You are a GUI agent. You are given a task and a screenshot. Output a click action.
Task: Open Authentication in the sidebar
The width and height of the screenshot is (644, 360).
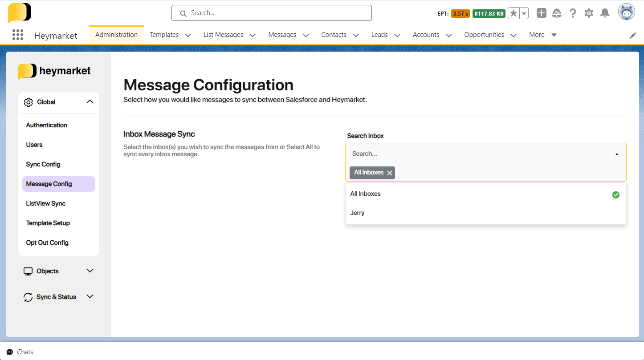click(x=59, y=125)
